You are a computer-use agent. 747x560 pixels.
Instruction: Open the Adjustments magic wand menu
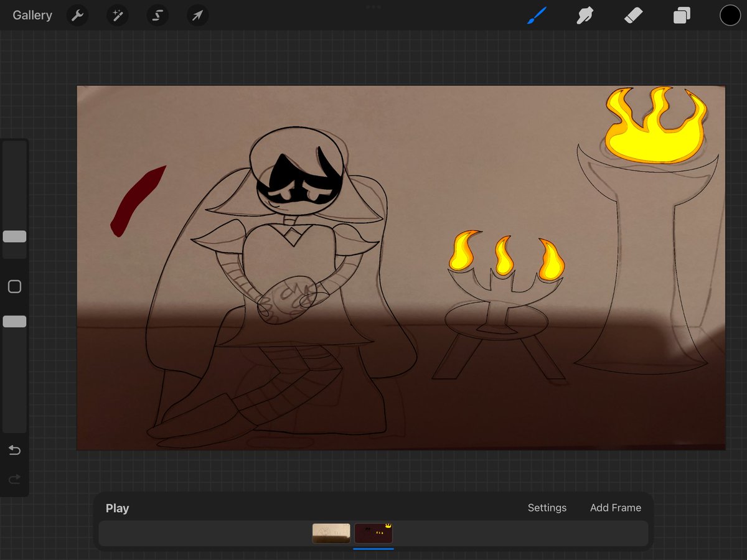coord(117,16)
